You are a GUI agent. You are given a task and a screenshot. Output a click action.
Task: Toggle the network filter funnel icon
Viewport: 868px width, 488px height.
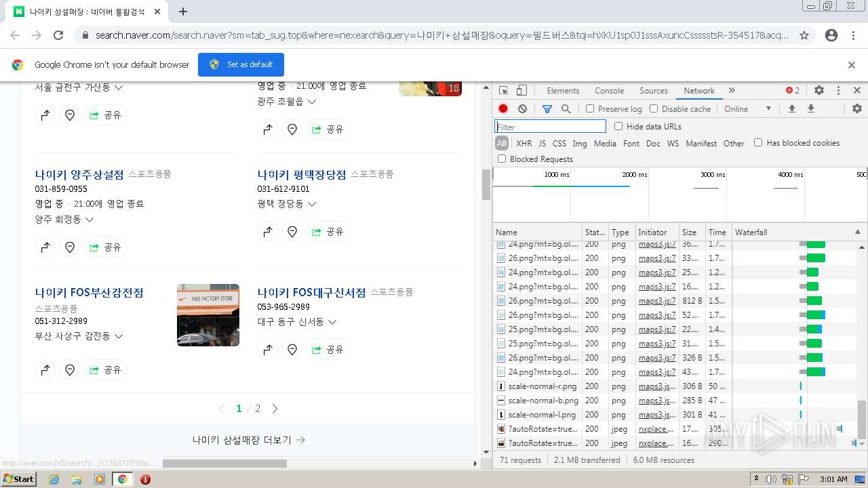pyautogui.click(x=547, y=108)
